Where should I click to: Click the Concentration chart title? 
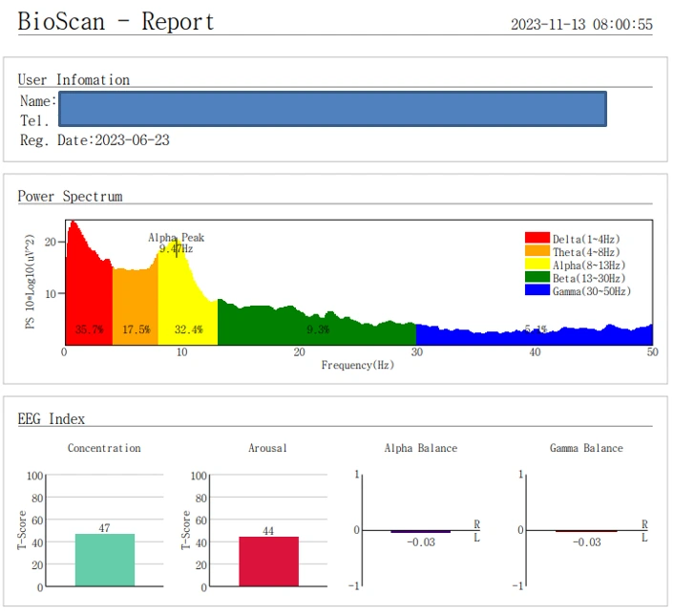click(x=104, y=448)
